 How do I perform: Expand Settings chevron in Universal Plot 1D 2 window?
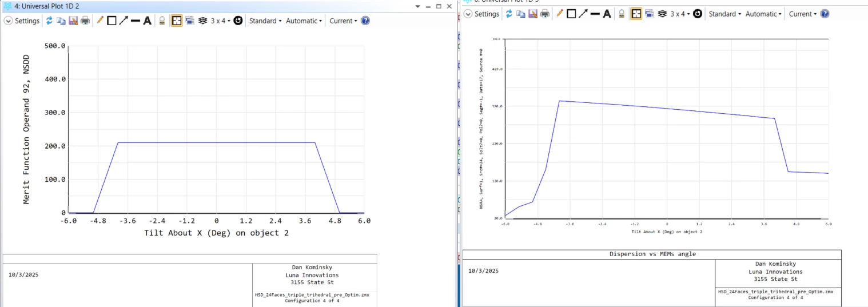(8, 21)
